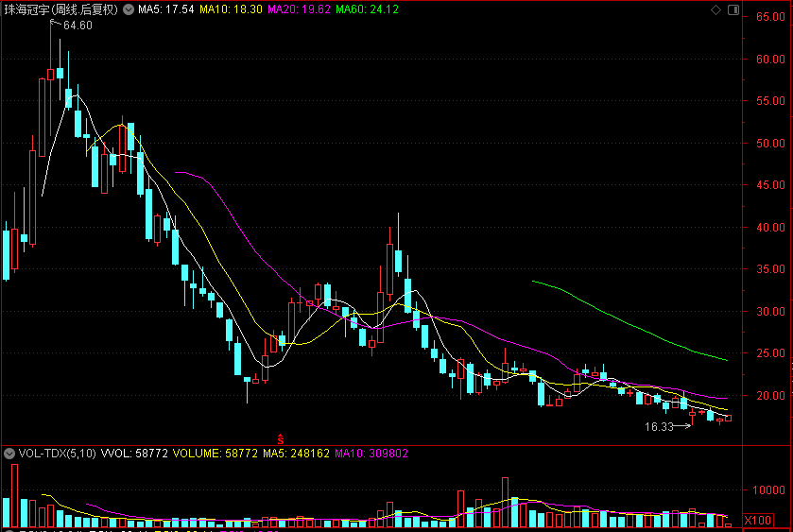Click the VOLUME: 58772 value

click(x=215, y=454)
